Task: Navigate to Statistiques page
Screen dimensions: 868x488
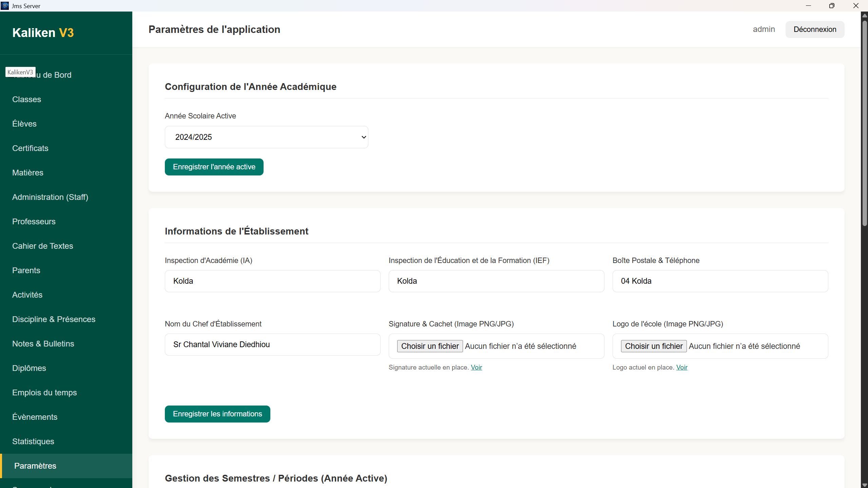Action: point(33,442)
